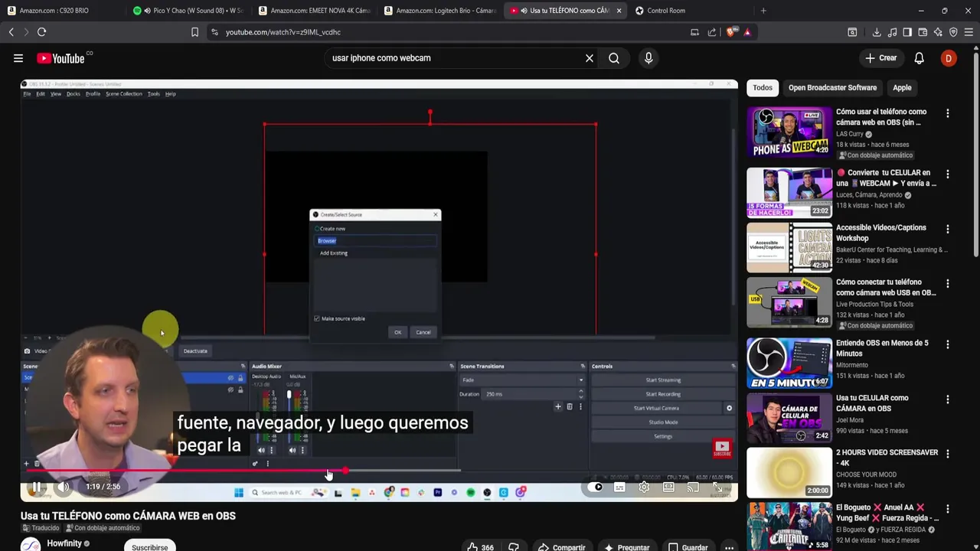
Task: Open the YouTube notifications bell
Action: 920,58
